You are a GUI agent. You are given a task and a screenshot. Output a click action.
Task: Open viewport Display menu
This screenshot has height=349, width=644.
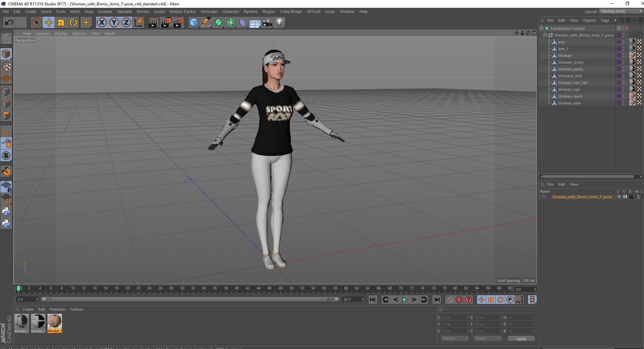(x=61, y=34)
